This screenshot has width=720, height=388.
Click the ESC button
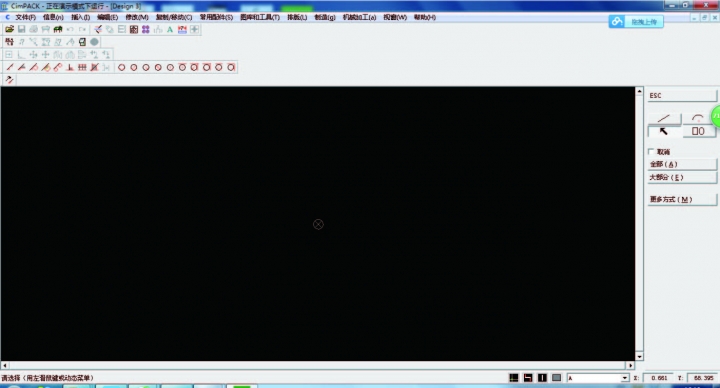click(682, 96)
